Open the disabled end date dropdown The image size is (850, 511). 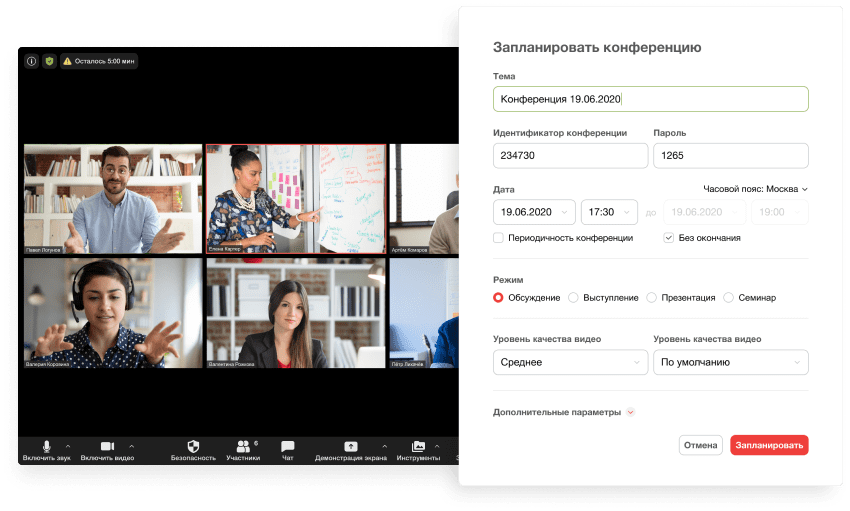[705, 212]
